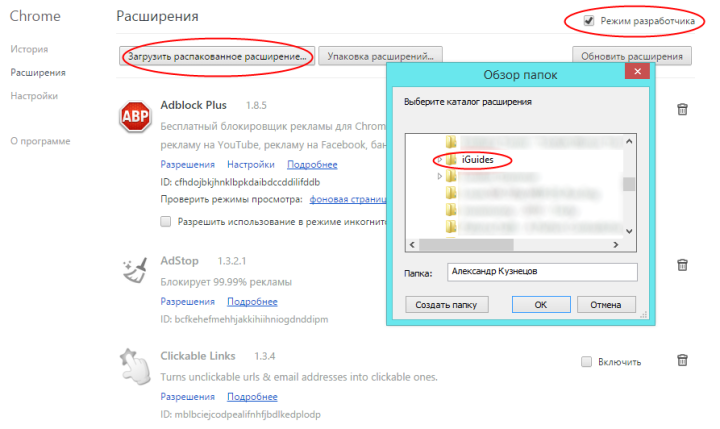The height and width of the screenshot is (429, 720).
Task: Click Обновить расширения button
Action: tap(632, 56)
